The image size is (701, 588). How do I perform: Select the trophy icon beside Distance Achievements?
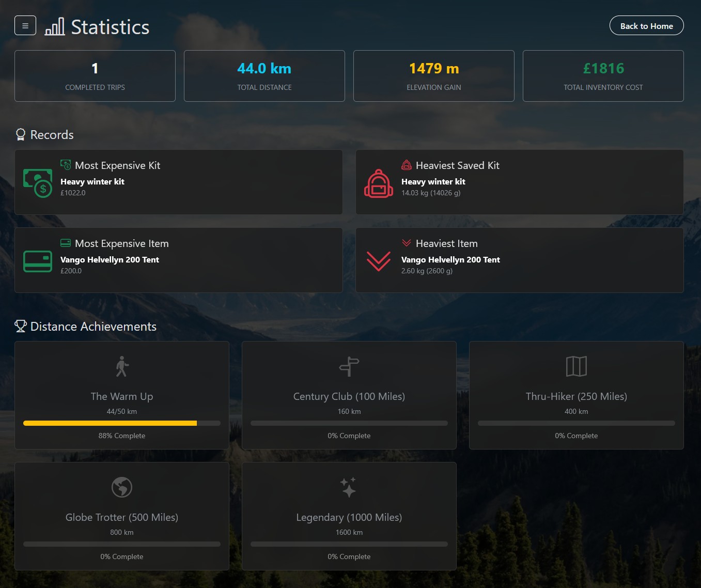(21, 326)
